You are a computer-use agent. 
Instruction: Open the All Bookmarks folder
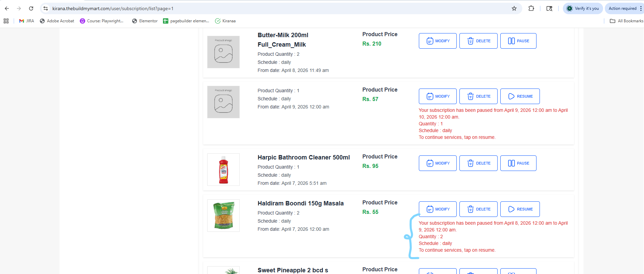click(x=626, y=21)
